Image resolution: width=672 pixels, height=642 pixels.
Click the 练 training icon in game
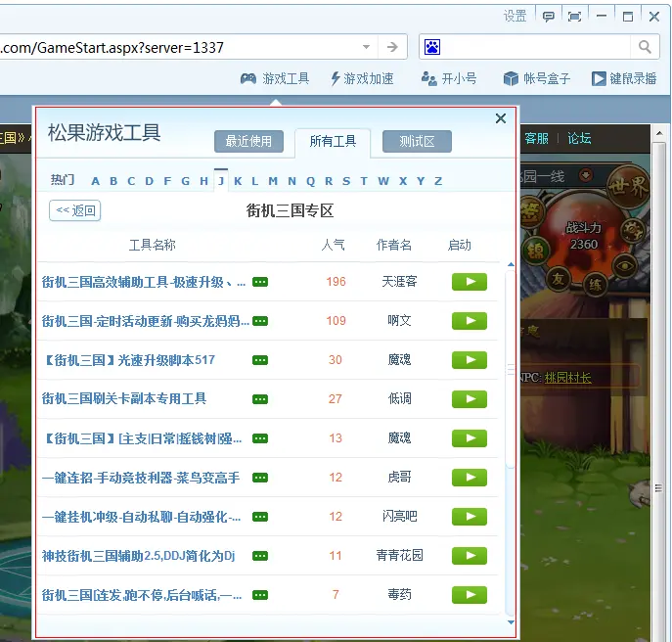point(596,285)
